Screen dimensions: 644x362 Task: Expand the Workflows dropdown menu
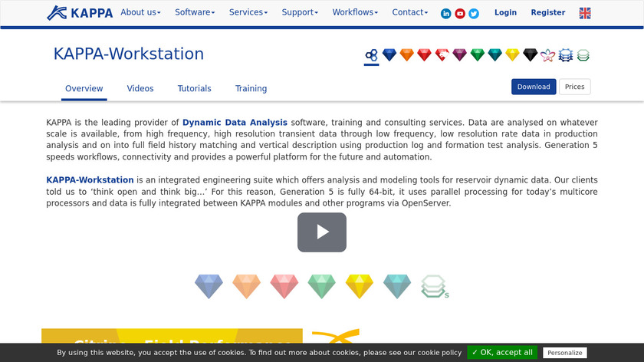(x=355, y=12)
